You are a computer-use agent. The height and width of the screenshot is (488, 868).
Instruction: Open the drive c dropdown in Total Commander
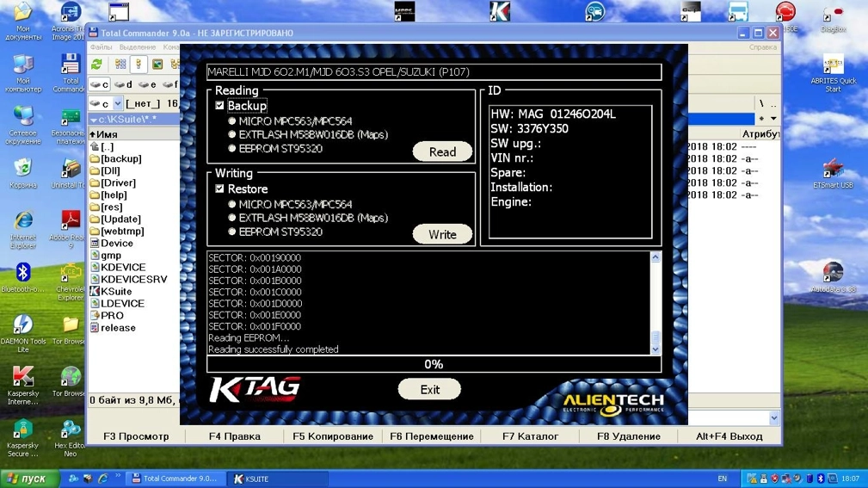[117, 103]
